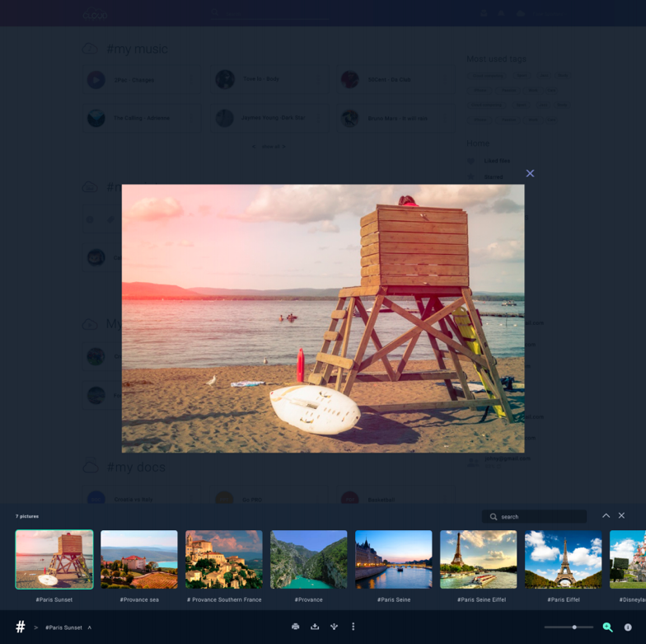Open the Provance Southern France thumbnail
Viewport: 646px width, 644px height.
[224, 559]
